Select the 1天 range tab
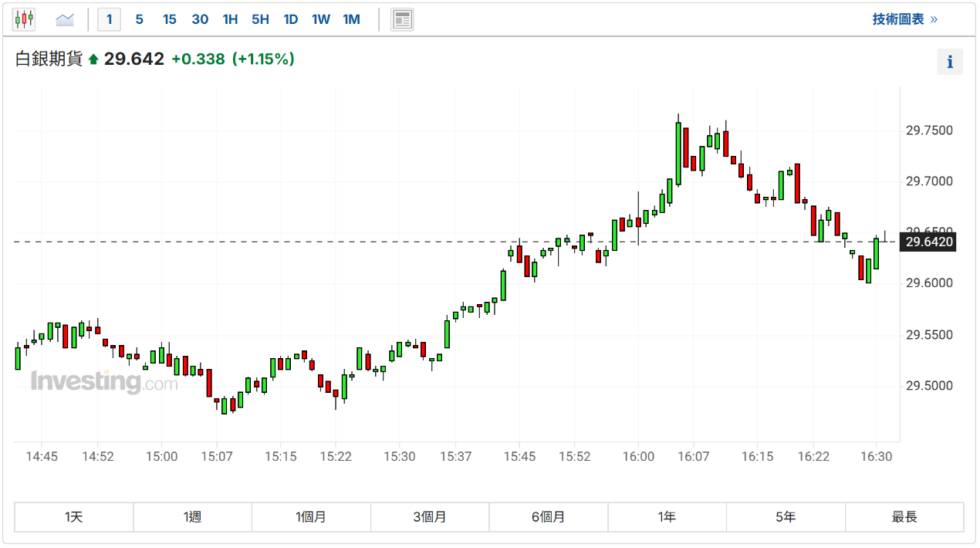The height and width of the screenshot is (548, 980). coord(74,517)
